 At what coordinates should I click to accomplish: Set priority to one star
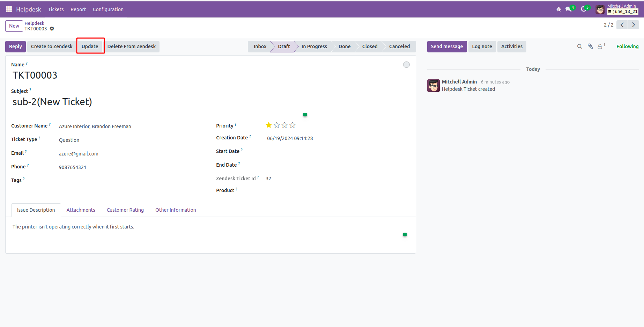(x=268, y=125)
